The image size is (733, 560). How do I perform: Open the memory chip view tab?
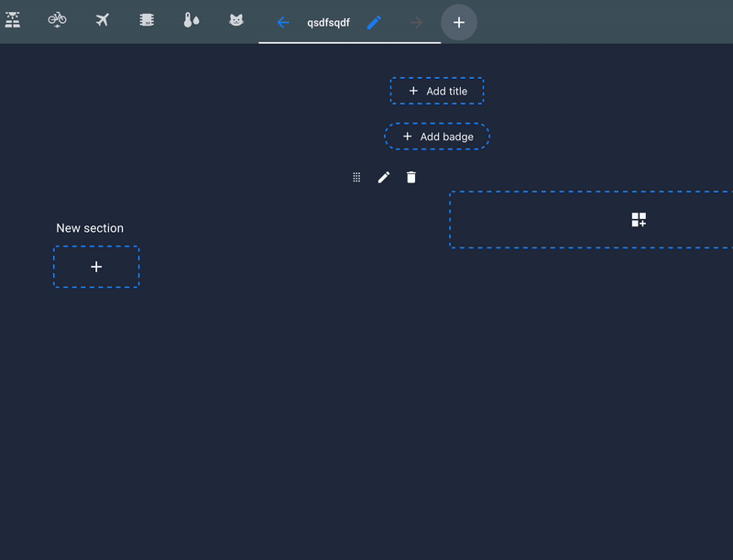[x=147, y=20]
